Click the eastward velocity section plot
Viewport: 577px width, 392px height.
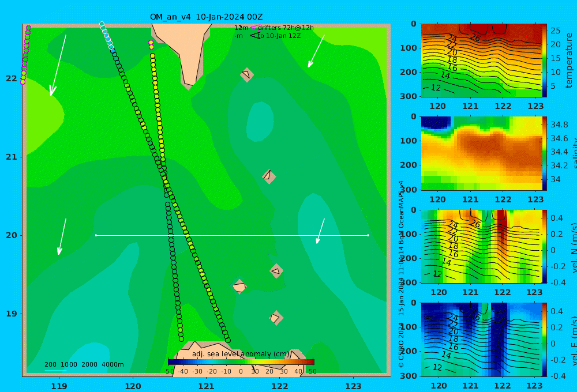(x=481, y=340)
